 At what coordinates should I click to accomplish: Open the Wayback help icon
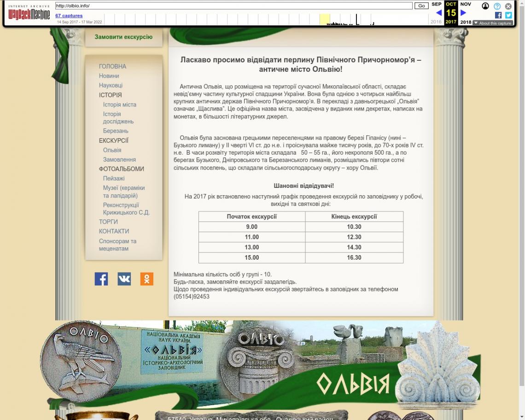497,6
